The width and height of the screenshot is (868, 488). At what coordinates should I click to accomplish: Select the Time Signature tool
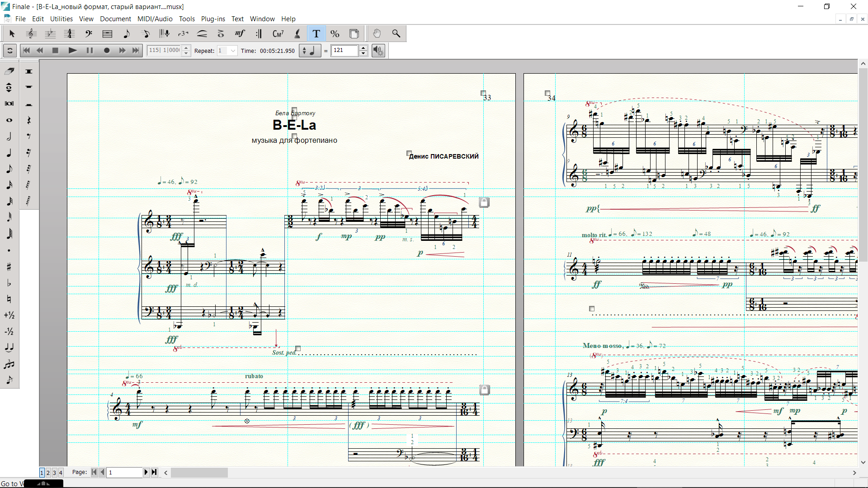tap(70, 33)
